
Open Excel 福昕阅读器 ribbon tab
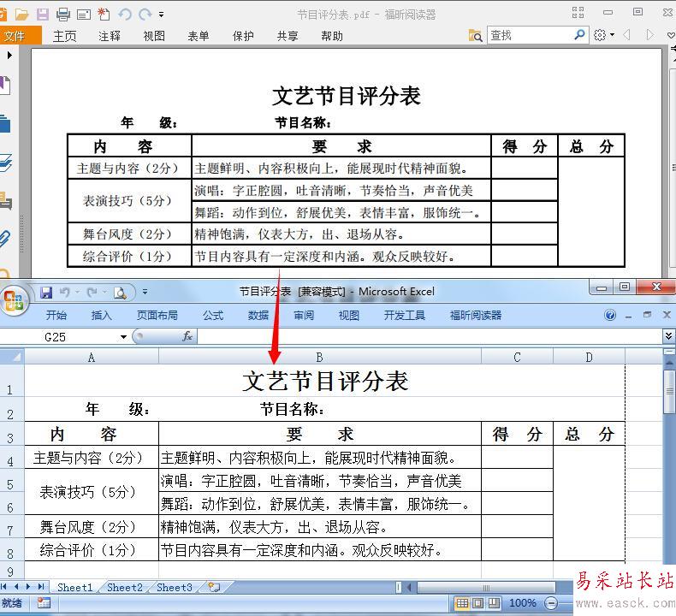click(x=476, y=316)
